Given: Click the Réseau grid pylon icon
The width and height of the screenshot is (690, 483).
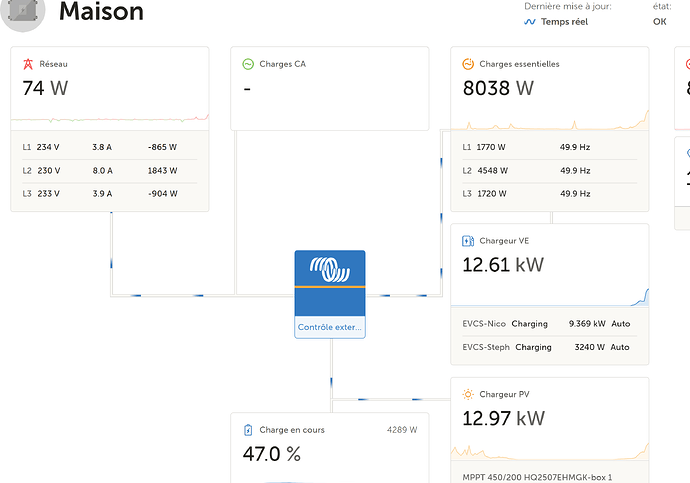Looking at the screenshot, I should coord(28,64).
